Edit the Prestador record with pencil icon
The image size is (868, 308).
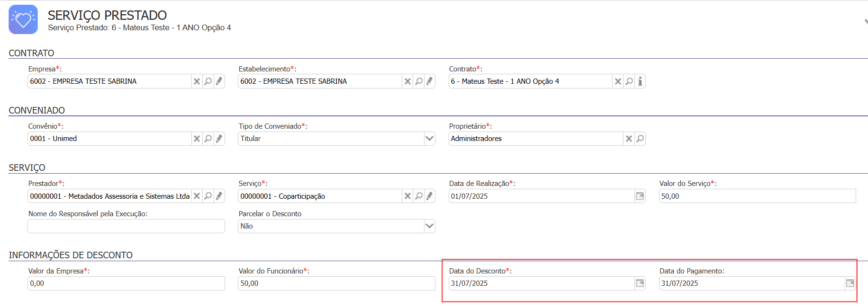coord(219,196)
